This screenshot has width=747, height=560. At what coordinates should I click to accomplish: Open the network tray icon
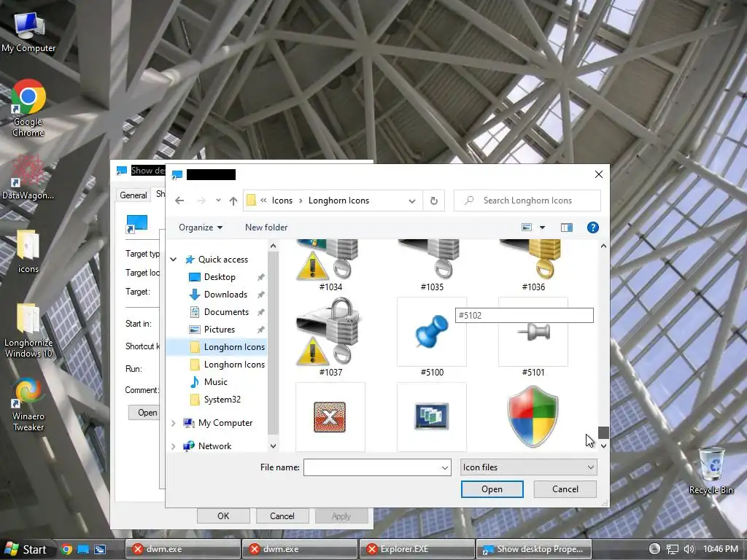tap(672, 549)
